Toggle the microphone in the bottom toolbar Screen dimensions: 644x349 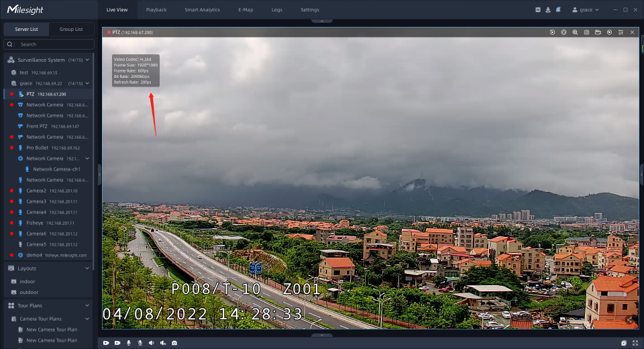[128, 343]
